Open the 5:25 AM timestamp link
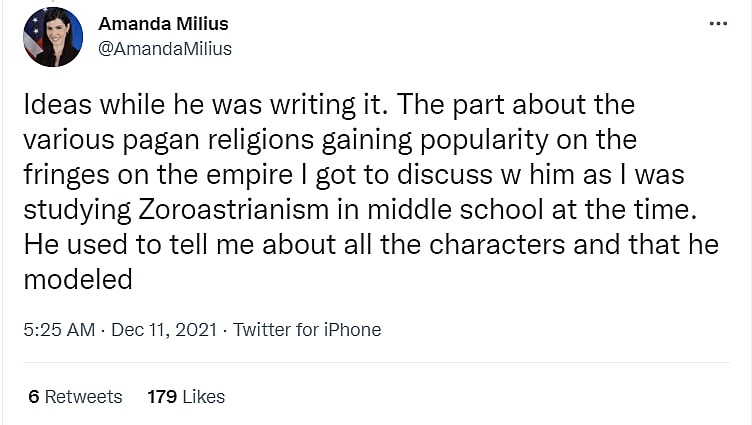 coord(59,329)
